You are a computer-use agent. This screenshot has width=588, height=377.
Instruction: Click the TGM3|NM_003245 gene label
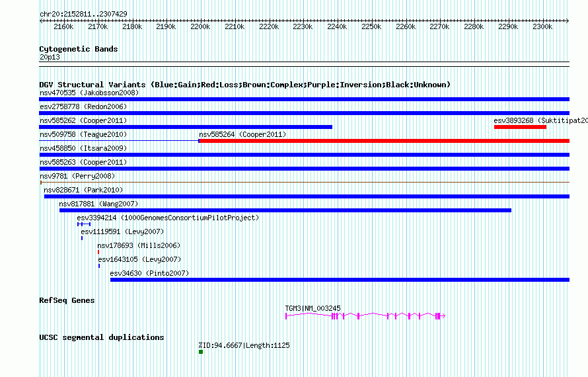pyautogui.click(x=312, y=309)
